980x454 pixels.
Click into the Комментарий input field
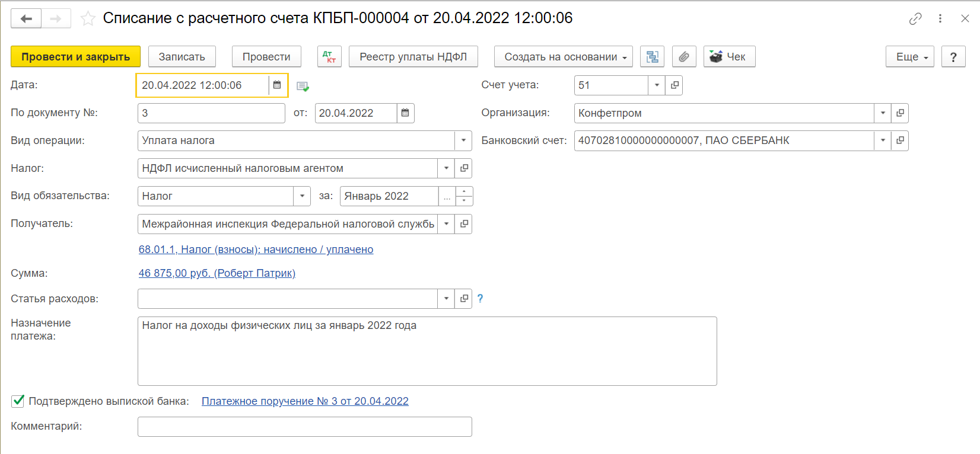[x=304, y=427]
